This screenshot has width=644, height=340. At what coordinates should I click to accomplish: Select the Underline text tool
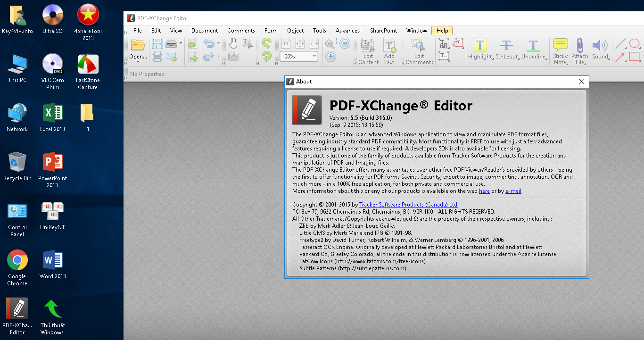pyautogui.click(x=533, y=50)
